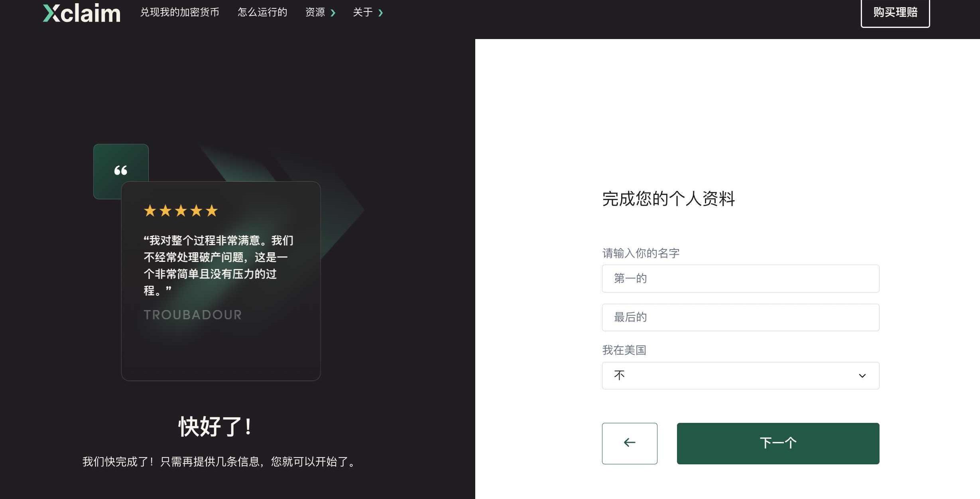Click the chevron next to 资源
Viewport: 980px width, 499px height.
(x=333, y=13)
